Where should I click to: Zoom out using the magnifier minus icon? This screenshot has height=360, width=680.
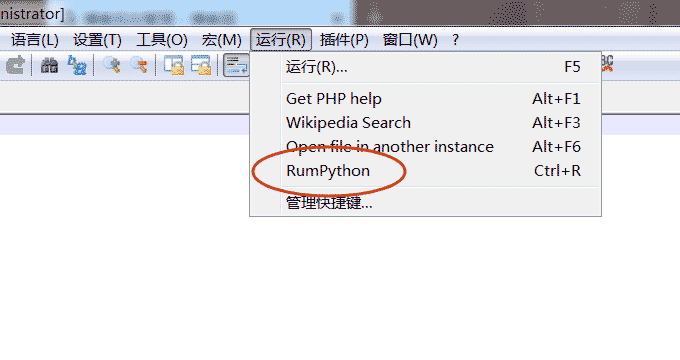pos(139,65)
